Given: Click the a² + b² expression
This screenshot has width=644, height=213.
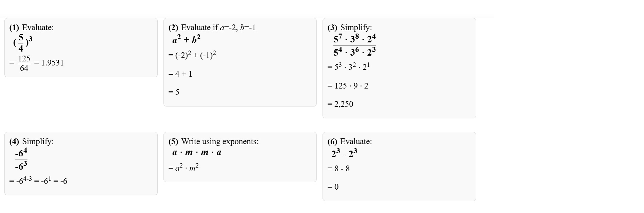Looking at the screenshot, I should [x=186, y=40].
